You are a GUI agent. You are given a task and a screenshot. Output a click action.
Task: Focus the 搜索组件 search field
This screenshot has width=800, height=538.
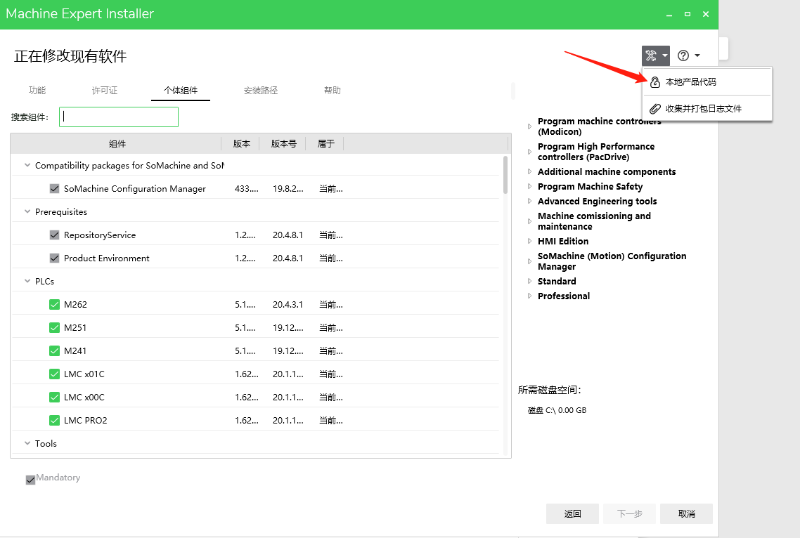119,117
